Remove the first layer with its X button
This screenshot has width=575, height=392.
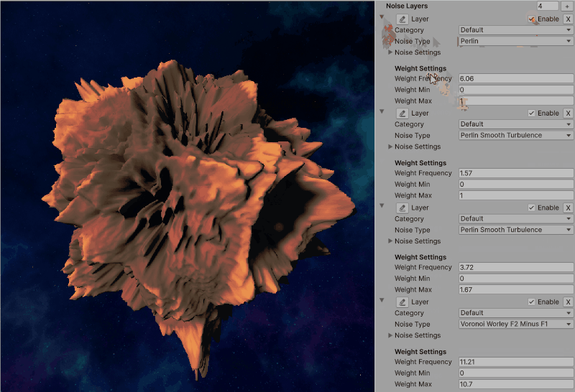[568, 19]
